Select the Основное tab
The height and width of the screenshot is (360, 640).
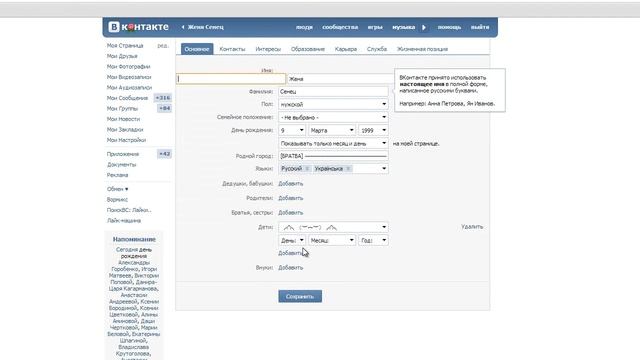197,49
